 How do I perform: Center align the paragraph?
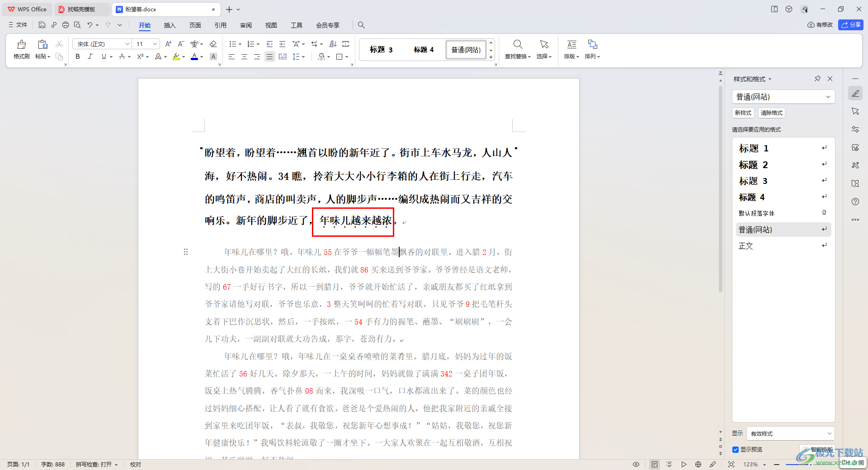[244, 56]
